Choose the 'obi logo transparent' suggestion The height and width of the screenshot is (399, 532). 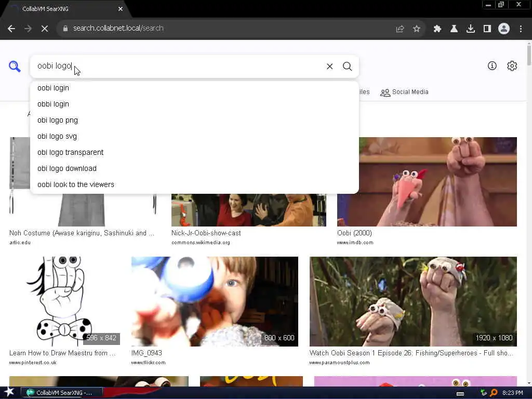(194, 152)
